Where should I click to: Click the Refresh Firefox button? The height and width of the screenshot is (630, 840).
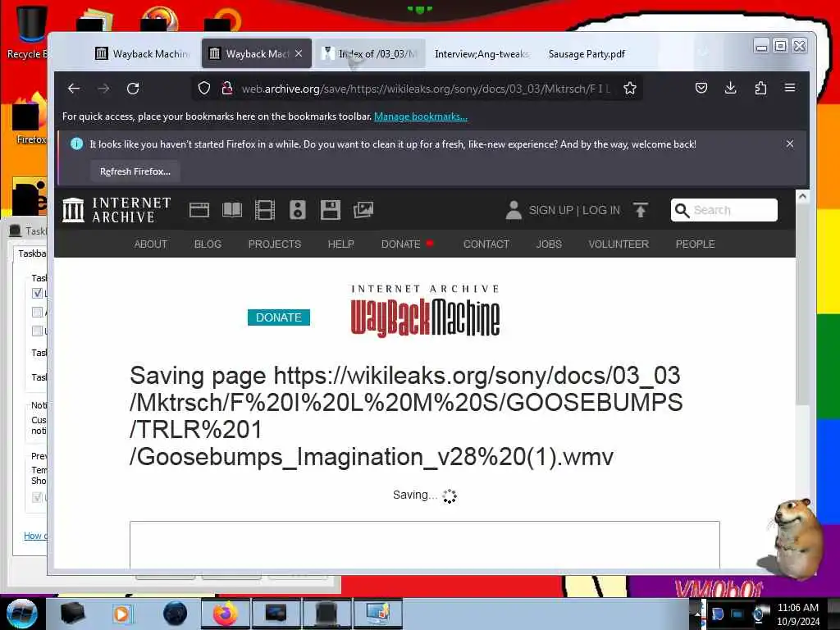(x=135, y=171)
